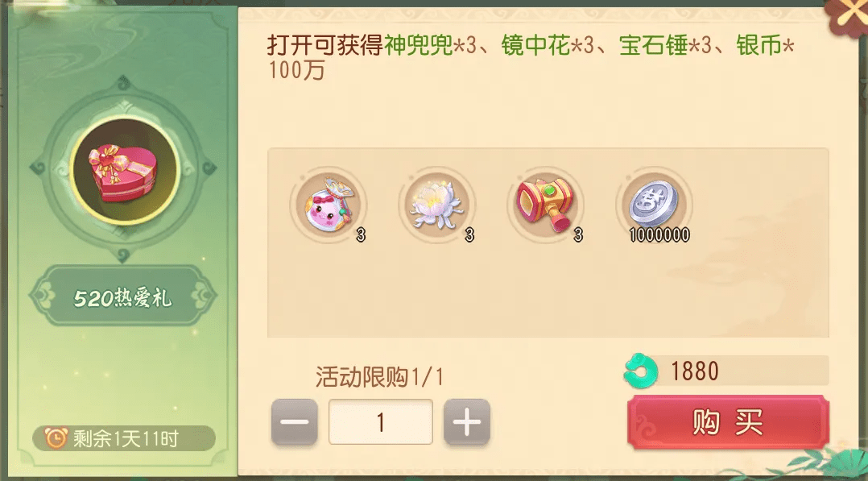Tap the 宝石锤 red hammer item icon
This screenshot has width=868, height=481.
(x=545, y=204)
